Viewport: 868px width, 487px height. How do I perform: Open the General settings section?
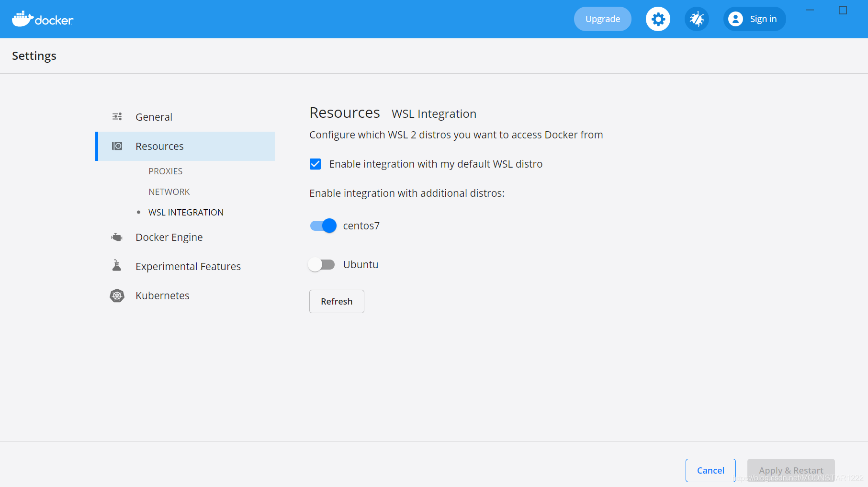(x=185, y=117)
